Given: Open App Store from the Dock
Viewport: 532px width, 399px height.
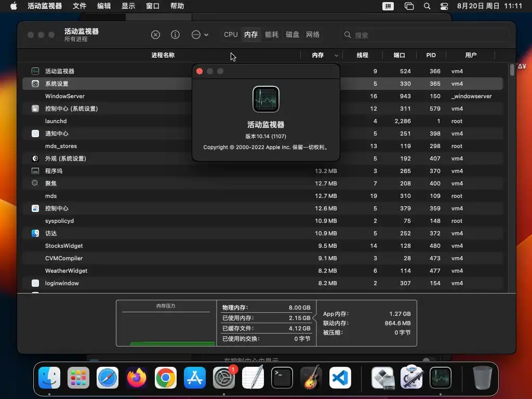Looking at the screenshot, I should pyautogui.click(x=195, y=378).
